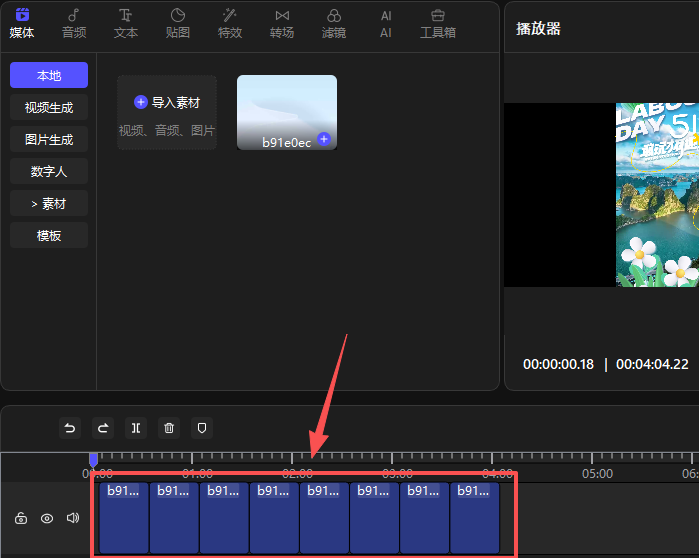Select the first b91 clip in timeline

point(124,518)
